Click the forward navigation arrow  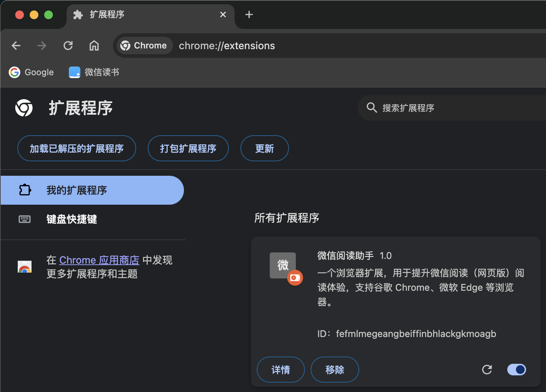coord(42,46)
